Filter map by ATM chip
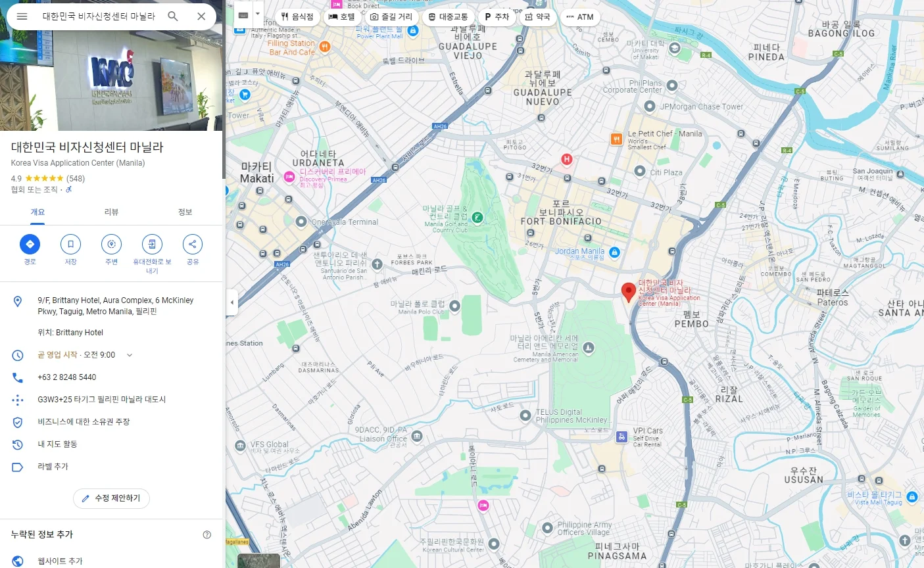Image resolution: width=924 pixels, height=568 pixels. click(x=580, y=16)
